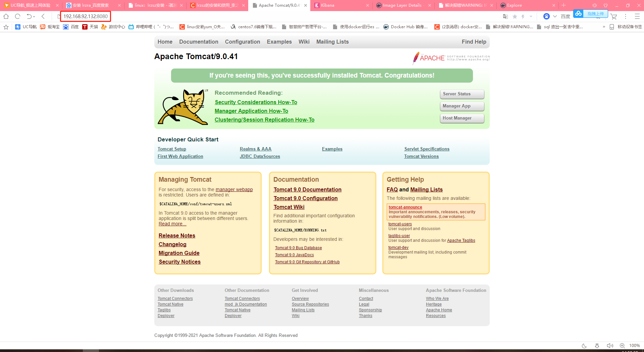Click the Host Manager button
644x352 pixels.
pos(462,118)
